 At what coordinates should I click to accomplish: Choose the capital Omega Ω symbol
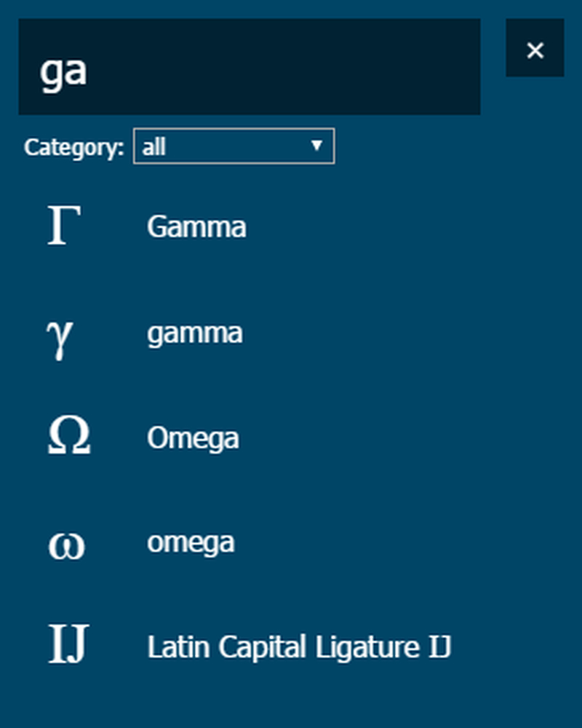[x=69, y=435]
